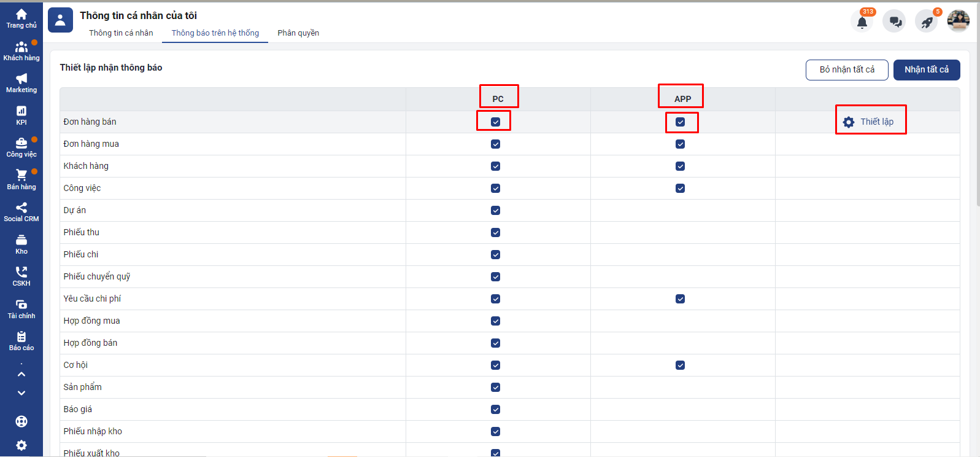The image size is (980, 457).
Task: Open Thiết lập for Đơn hàng bán
Action: 870,122
